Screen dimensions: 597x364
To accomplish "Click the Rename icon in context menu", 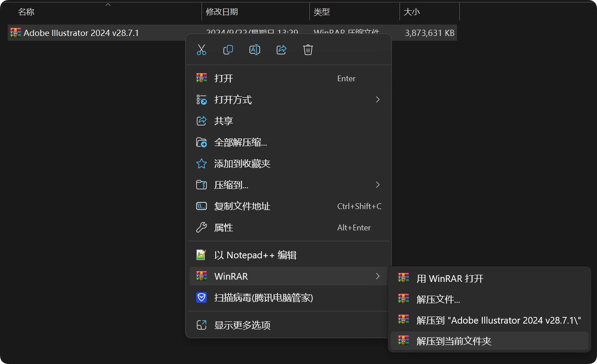I will pyautogui.click(x=255, y=50).
